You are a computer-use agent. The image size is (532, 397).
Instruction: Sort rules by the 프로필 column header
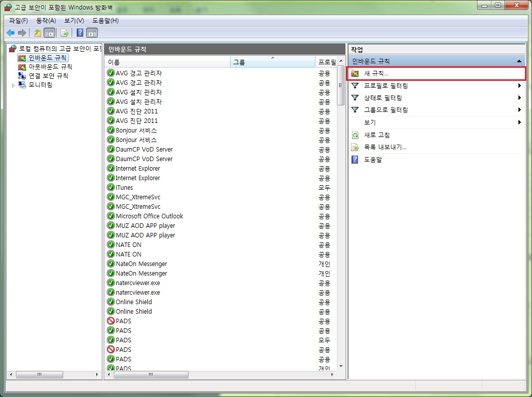(326, 62)
